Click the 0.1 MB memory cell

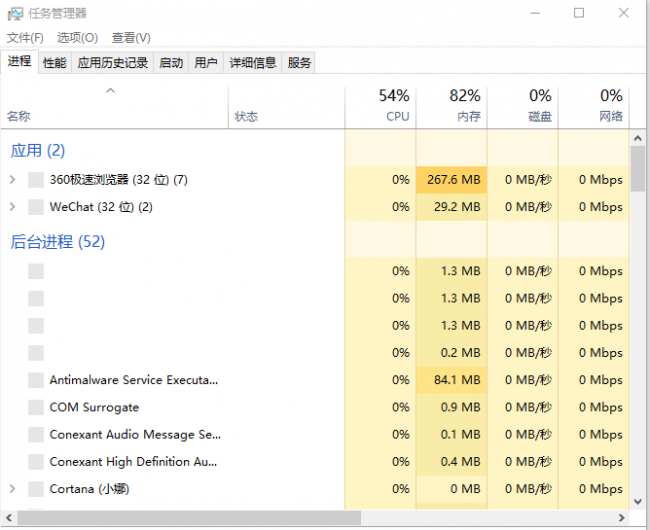pos(451,435)
